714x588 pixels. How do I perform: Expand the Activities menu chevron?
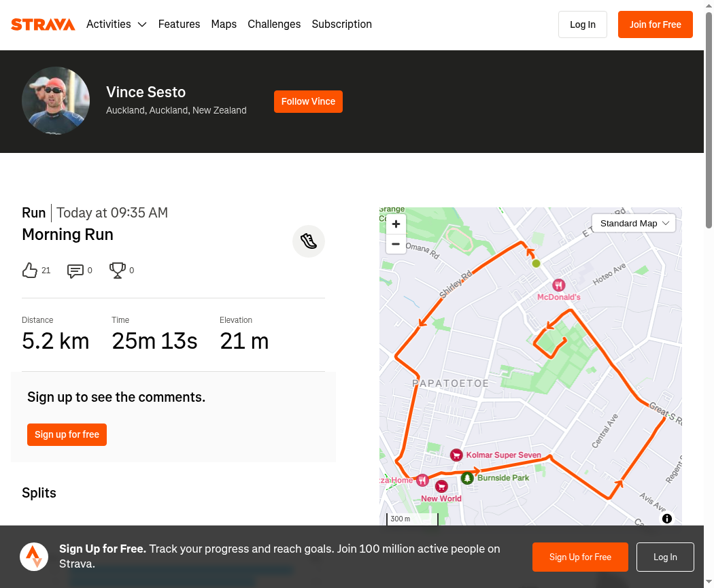(x=142, y=24)
